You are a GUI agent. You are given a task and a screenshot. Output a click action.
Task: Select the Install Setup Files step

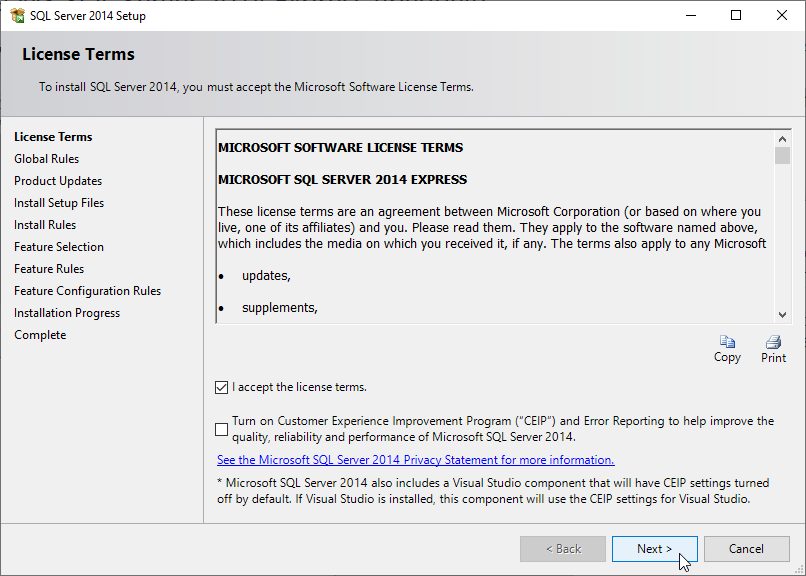pos(59,203)
